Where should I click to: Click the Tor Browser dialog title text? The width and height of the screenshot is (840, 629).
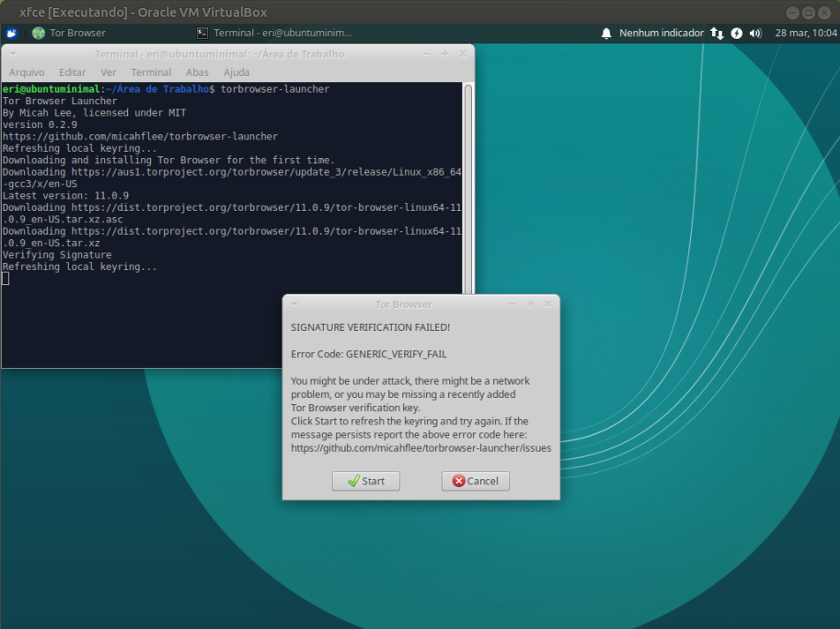pos(403,304)
